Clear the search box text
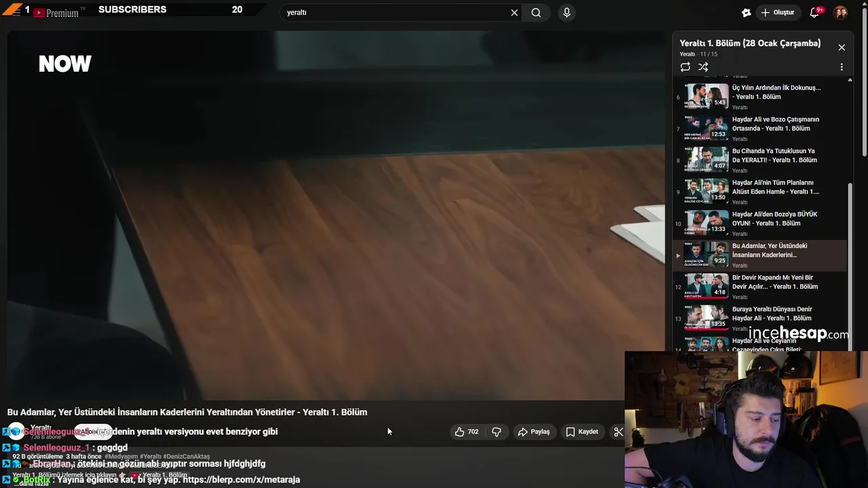Screen dimensions: 868x488 [514, 12]
